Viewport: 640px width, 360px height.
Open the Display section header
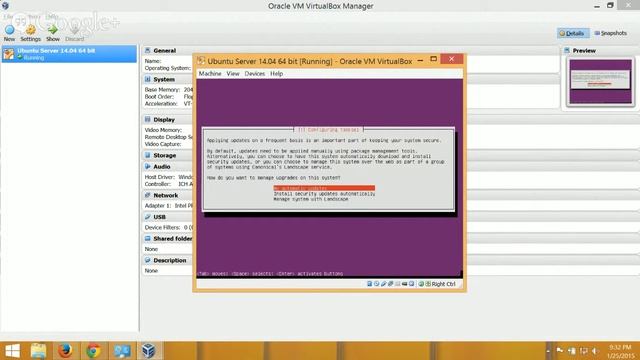[164, 120]
